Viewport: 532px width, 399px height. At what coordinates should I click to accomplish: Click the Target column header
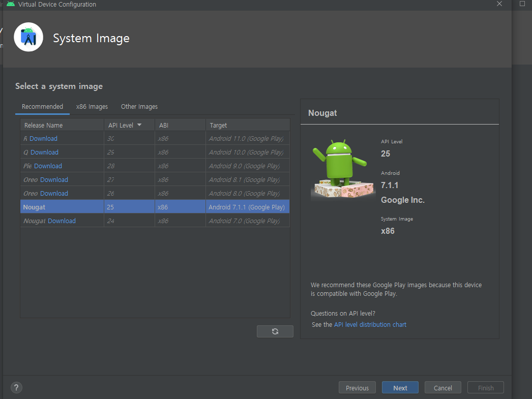tap(248, 125)
